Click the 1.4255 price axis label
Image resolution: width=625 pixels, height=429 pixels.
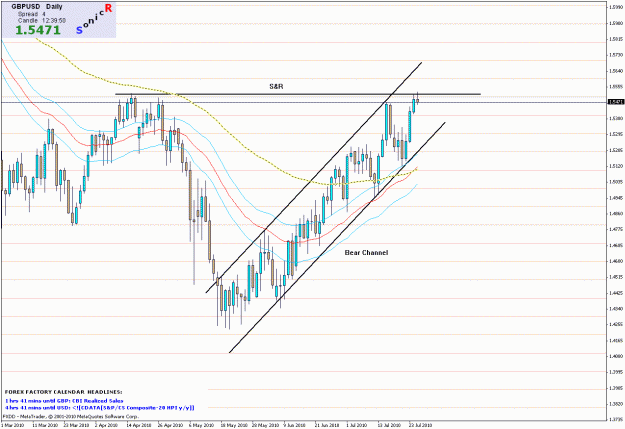click(616, 325)
